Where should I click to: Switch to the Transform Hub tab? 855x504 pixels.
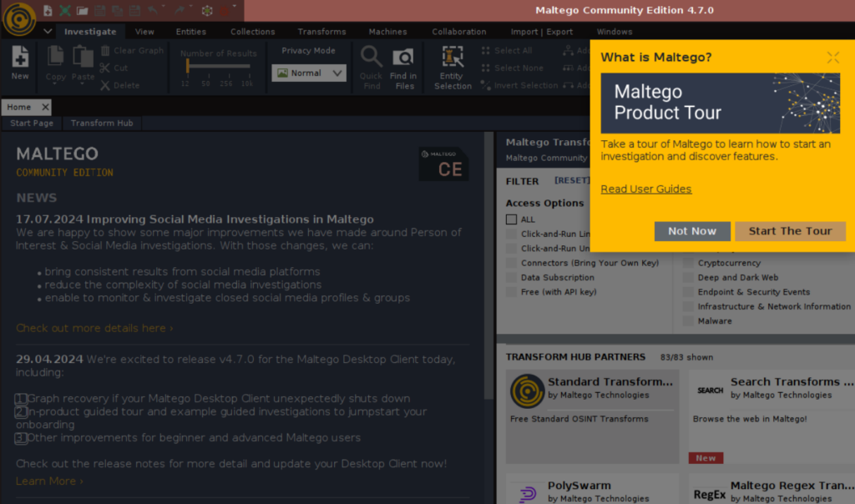click(102, 123)
